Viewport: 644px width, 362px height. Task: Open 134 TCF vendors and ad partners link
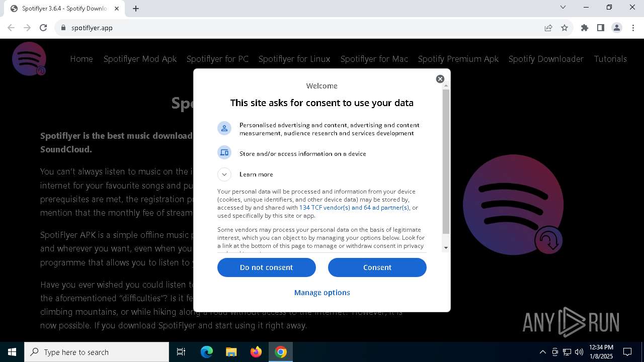click(x=354, y=208)
